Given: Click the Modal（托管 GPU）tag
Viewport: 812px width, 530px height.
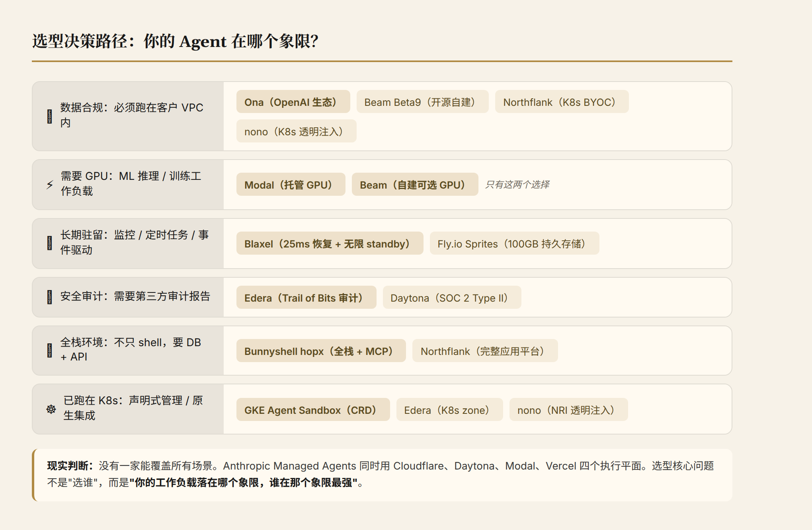Looking at the screenshot, I should (x=291, y=185).
